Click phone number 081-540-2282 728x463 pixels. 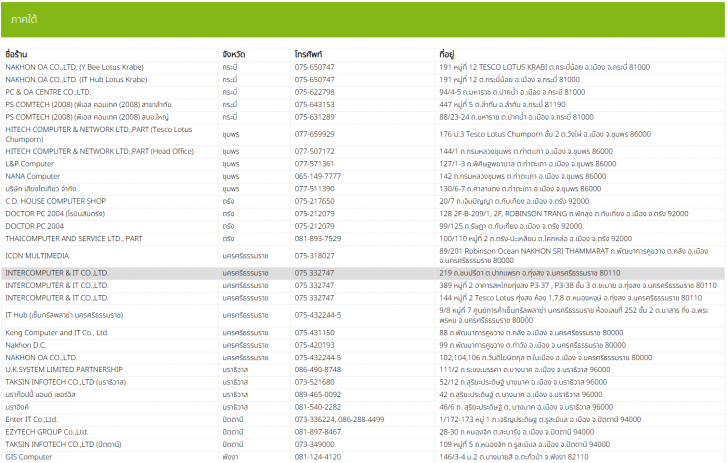point(318,407)
